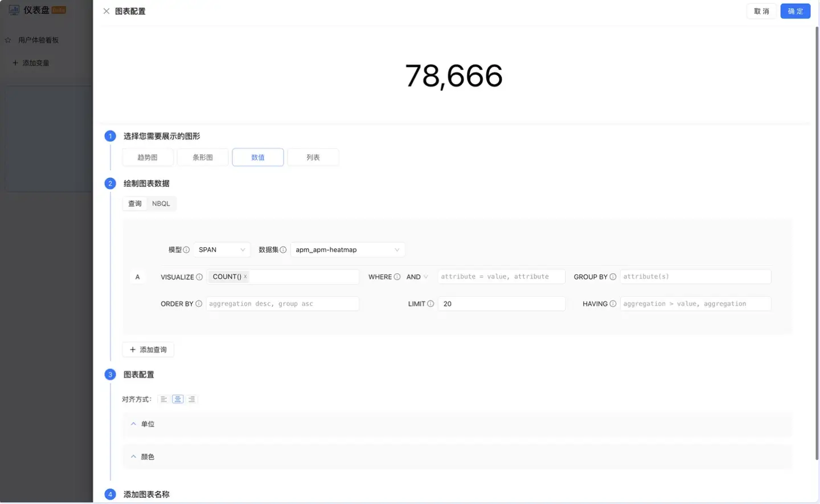The height and width of the screenshot is (504, 820).
Task: Click the 添加查询 button
Action: click(148, 350)
